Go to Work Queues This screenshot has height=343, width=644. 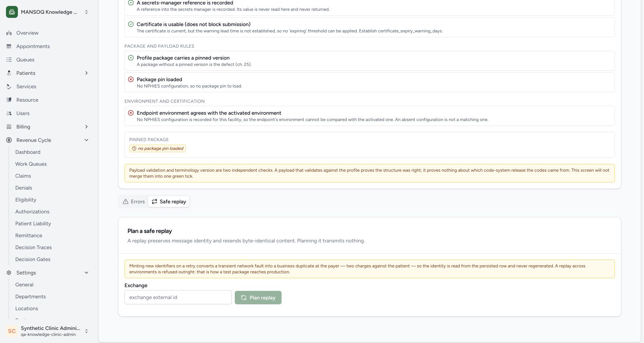[31, 164]
